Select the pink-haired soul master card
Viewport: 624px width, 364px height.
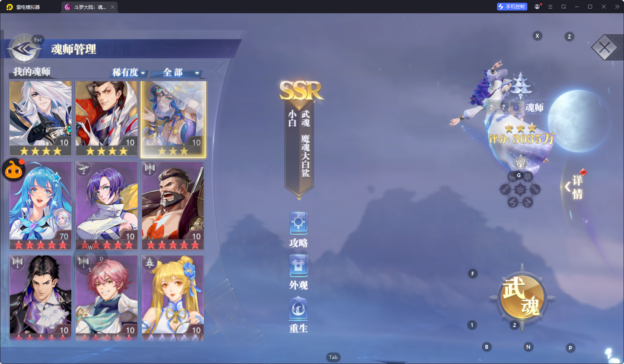pos(107,298)
